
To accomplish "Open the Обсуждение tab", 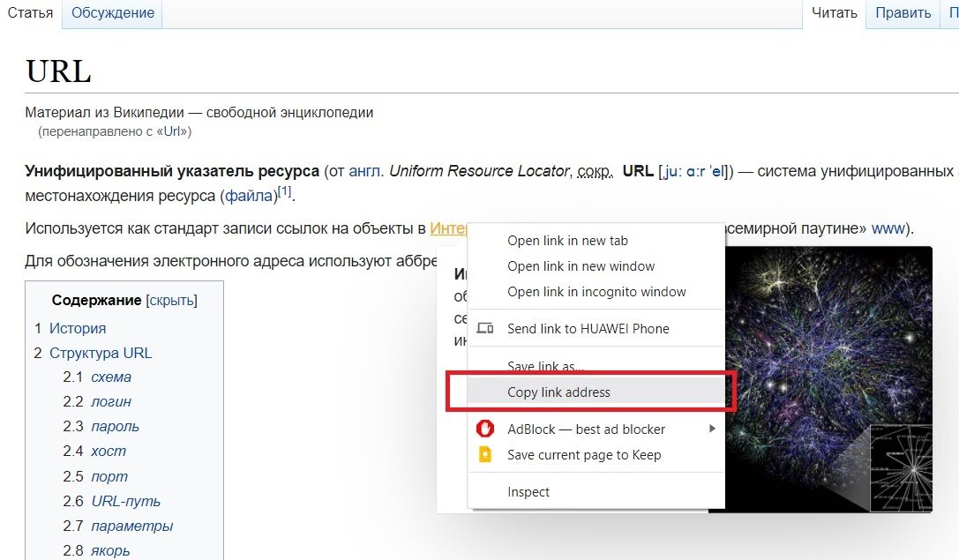I will click(113, 13).
